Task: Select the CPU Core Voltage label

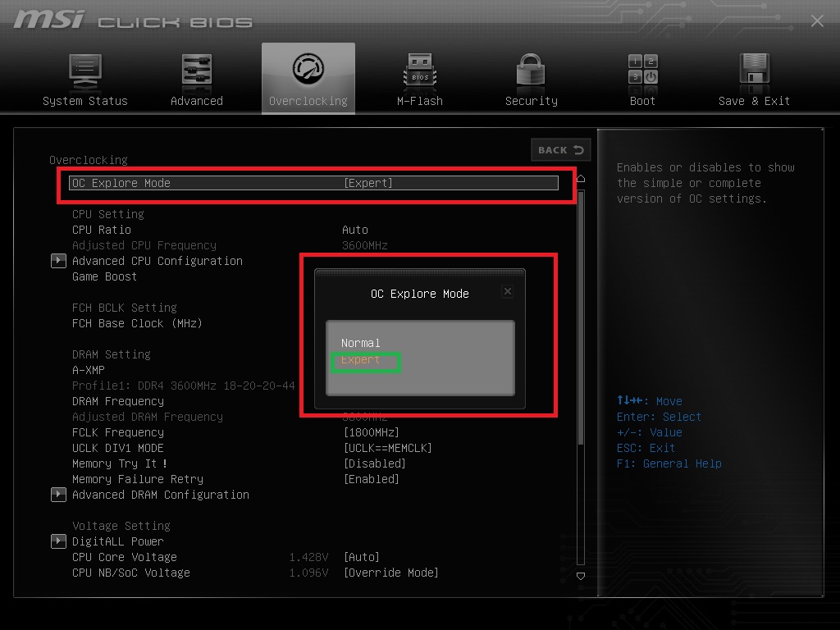Action: click(x=125, y=557)
